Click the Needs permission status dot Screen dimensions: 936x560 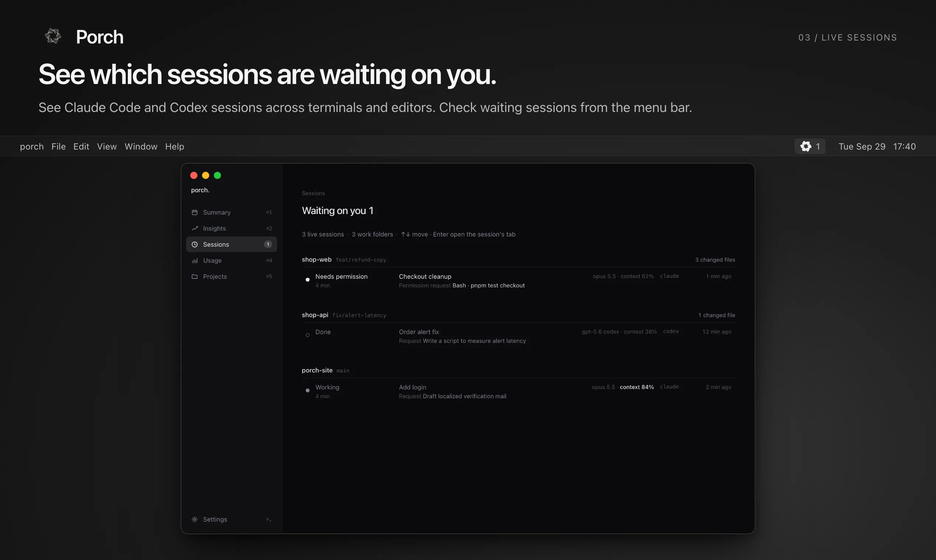(x=307, y=280)
